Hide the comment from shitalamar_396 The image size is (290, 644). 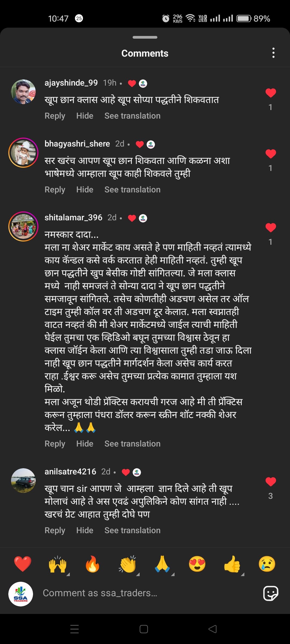[85, 444]
